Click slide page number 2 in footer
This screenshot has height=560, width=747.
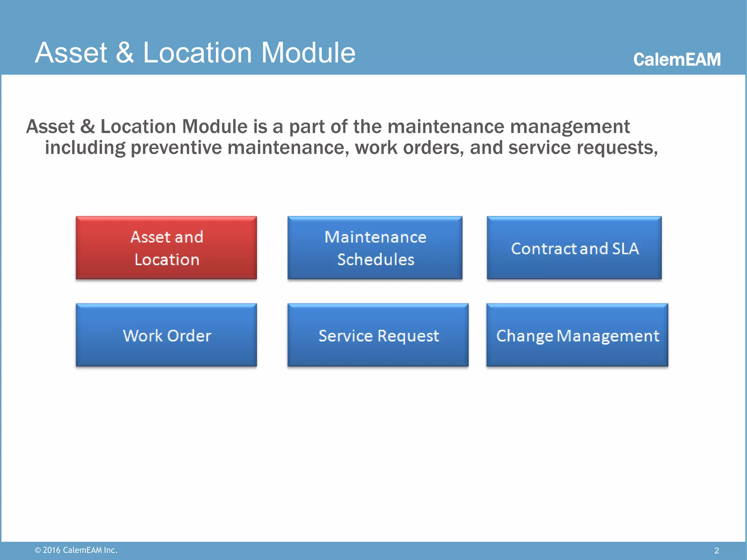coord(716,550)
